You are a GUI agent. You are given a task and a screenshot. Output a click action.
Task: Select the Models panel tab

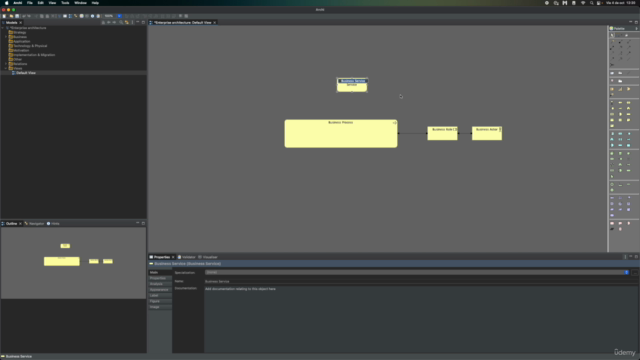pos(11,22)
